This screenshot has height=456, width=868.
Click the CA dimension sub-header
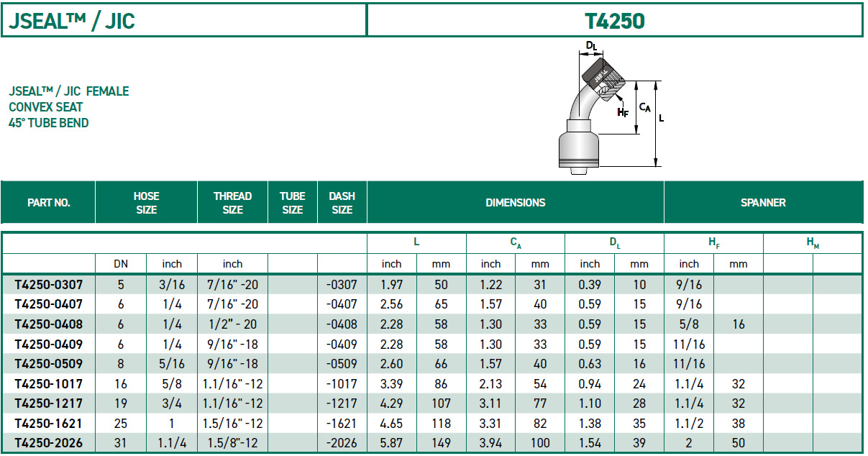[x=516, y=243]
